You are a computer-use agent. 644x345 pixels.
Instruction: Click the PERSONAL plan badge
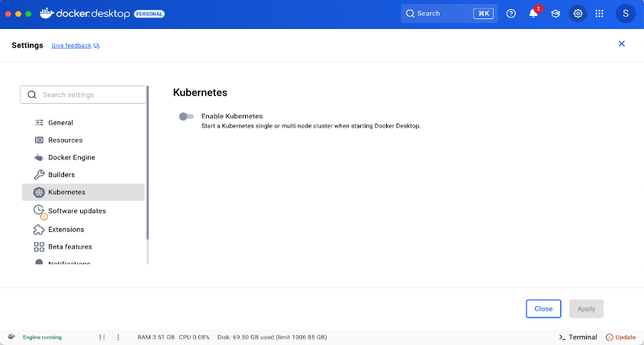(149, 14)
